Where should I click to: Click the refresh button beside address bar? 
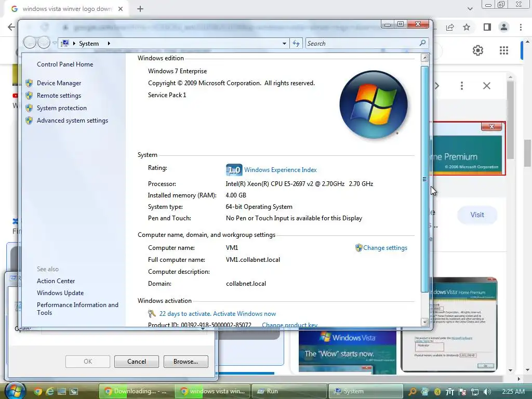[296, 44]
